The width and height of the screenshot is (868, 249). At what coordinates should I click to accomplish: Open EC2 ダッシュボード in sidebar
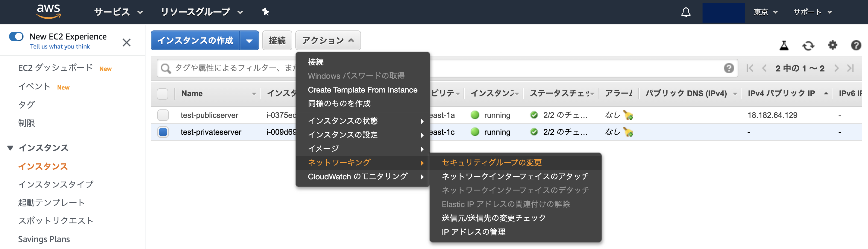pos(55,68)
